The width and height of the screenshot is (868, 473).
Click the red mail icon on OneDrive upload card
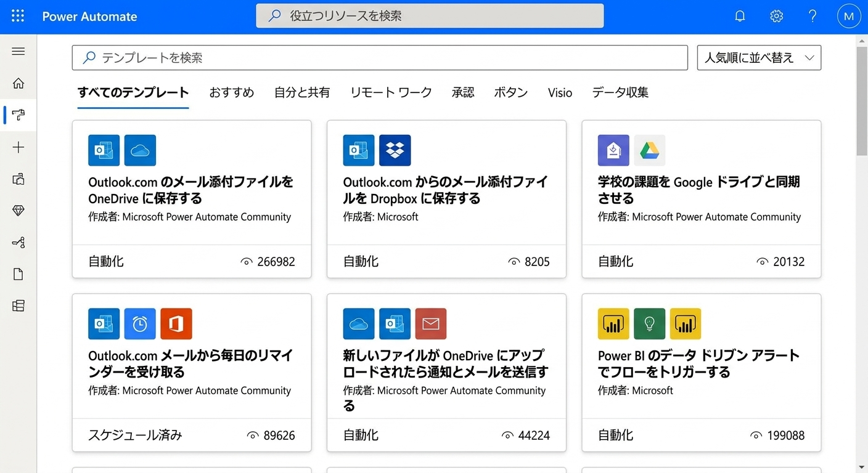point(430,324)
